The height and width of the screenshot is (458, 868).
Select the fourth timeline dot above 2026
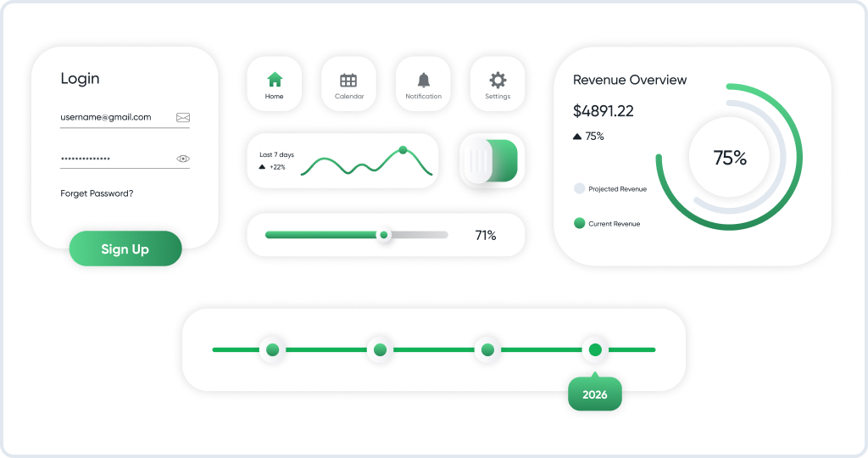(x=595, y=349)
